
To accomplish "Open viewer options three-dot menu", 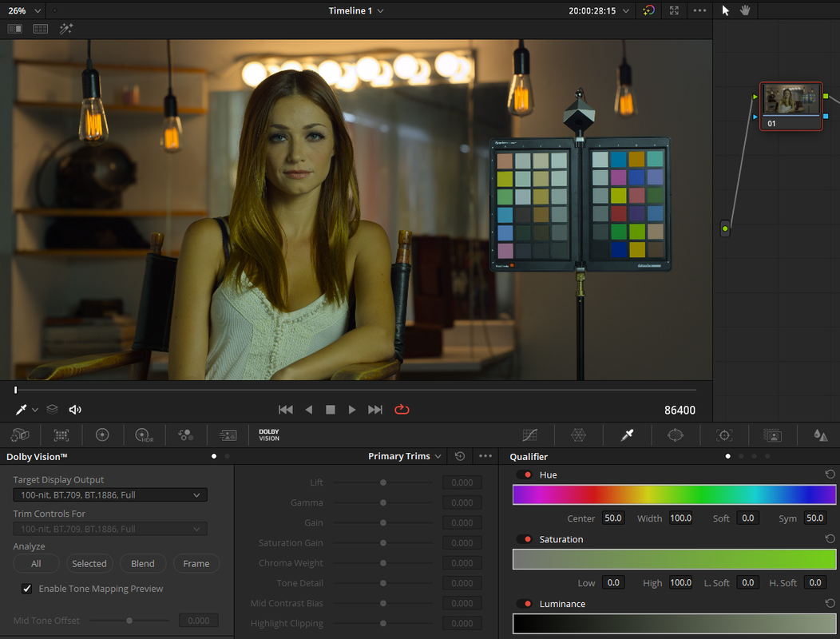I will [699, 10].
